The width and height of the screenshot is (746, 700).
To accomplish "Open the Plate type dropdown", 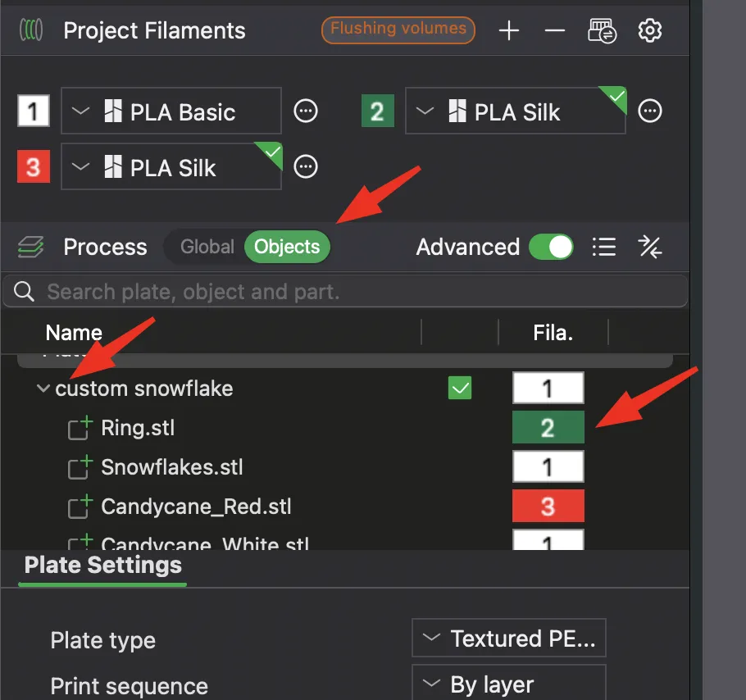I will coord(508,639).
